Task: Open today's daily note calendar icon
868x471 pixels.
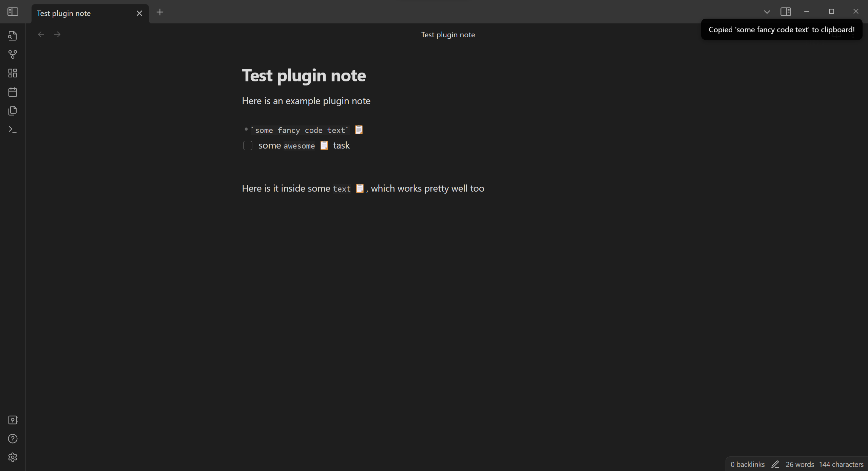Action: 13,92
